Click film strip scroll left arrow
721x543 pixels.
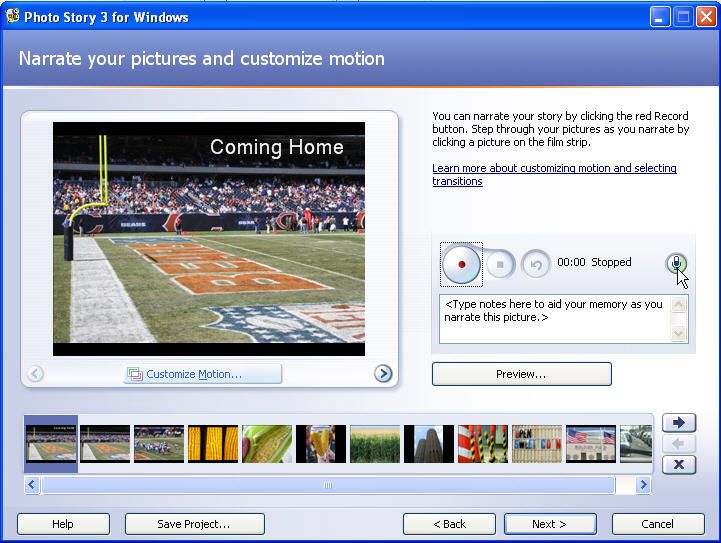coord(32,485)
